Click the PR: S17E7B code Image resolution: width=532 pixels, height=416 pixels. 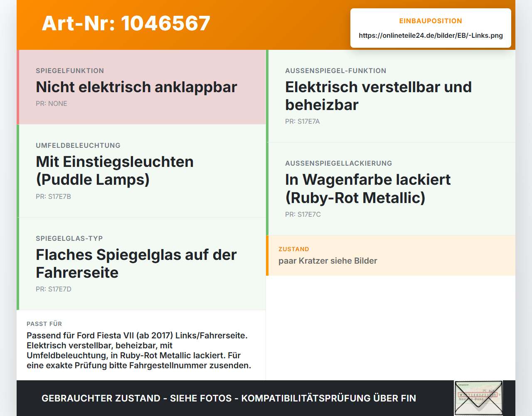[53, 196]
